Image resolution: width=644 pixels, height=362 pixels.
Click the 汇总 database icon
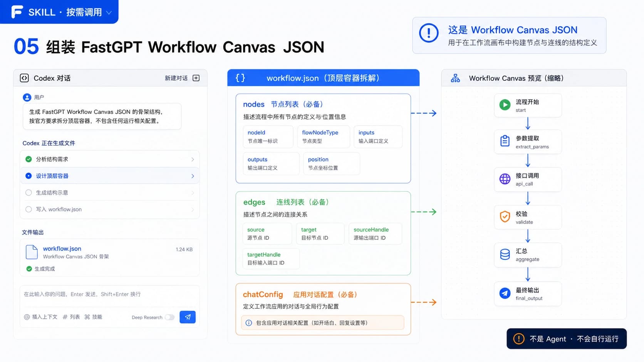tap(505, 254)
